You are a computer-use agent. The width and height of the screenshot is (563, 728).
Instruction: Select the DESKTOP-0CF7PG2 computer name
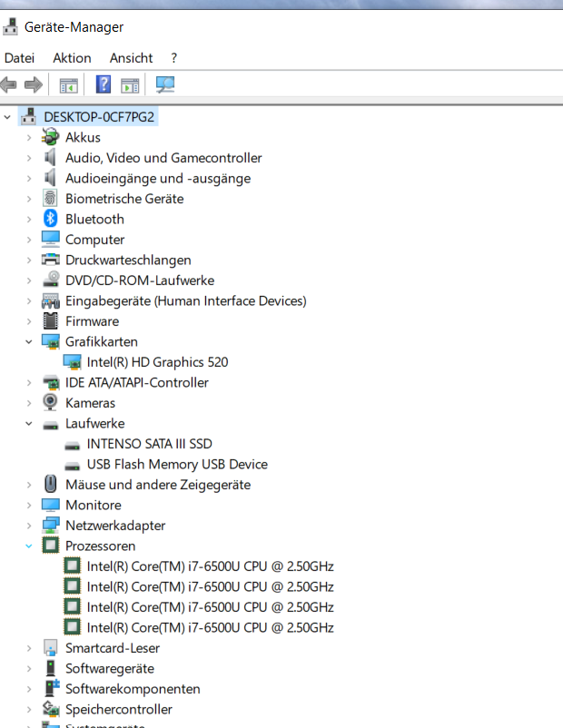[x=99, y=117]
